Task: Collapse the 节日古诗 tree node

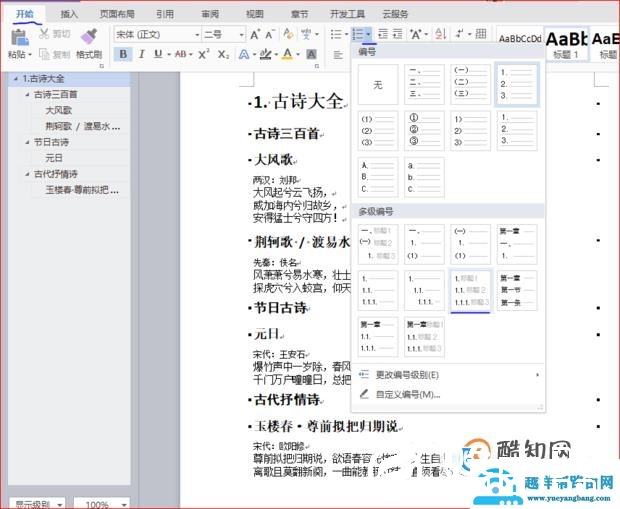Action: click(x=27, y=142)
